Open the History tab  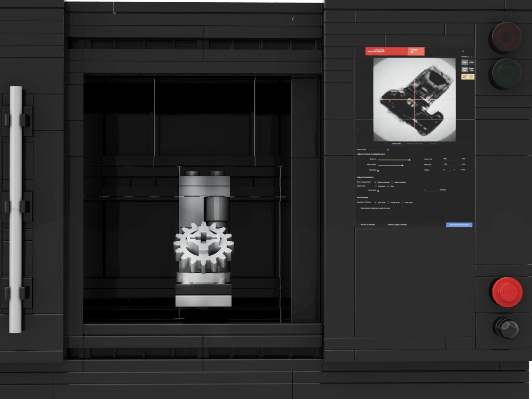(x=433, y=144)
